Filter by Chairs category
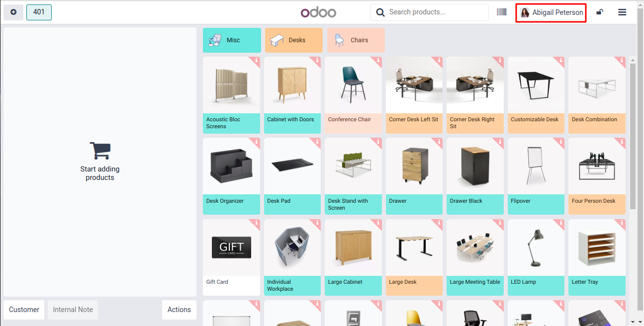Viewport: 644px width, 326px height. click(356, 40)
